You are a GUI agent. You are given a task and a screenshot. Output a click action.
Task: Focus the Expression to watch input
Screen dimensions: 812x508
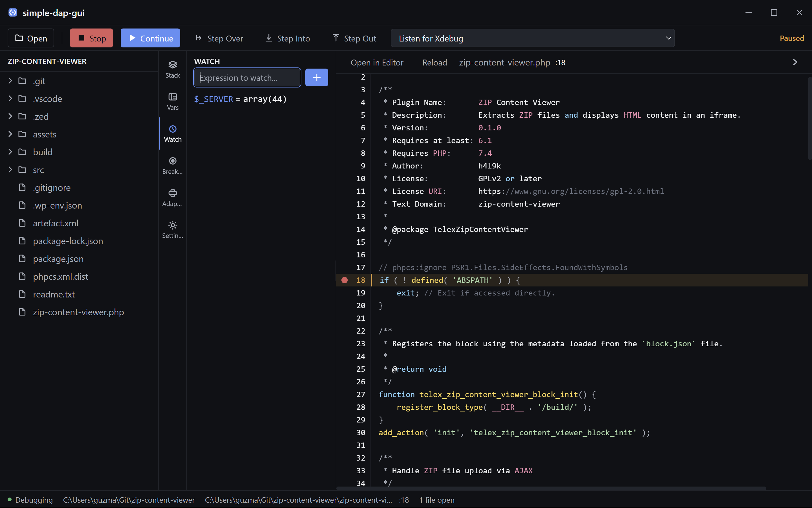click(x=247, y=78)
